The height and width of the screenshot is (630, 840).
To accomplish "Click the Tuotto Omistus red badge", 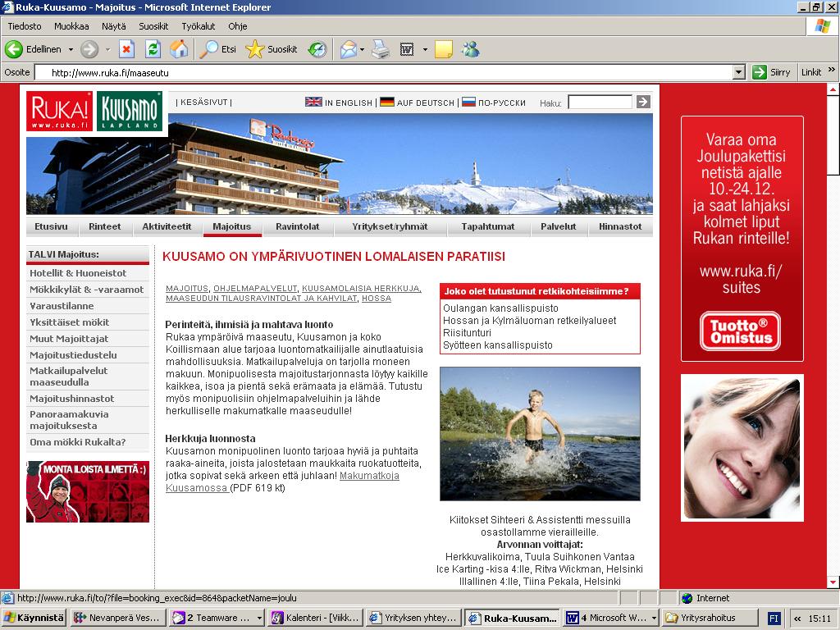I will 741,331.
